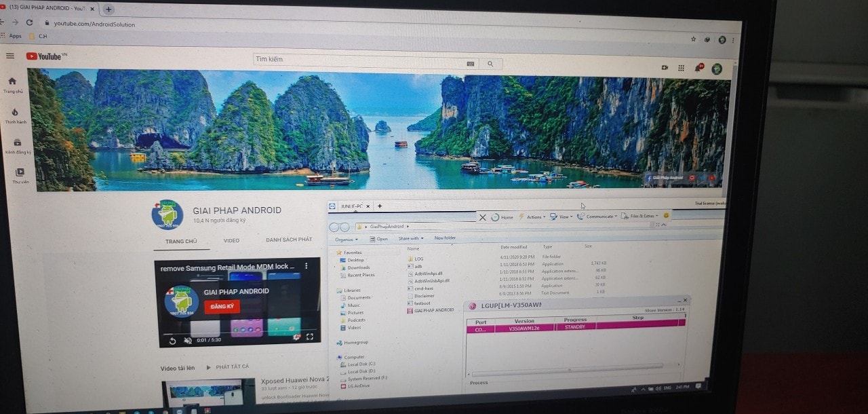Screen dimensions: 868x414
Task: Select LG AirDrive in navigation pane
Action: coord(357,386)
